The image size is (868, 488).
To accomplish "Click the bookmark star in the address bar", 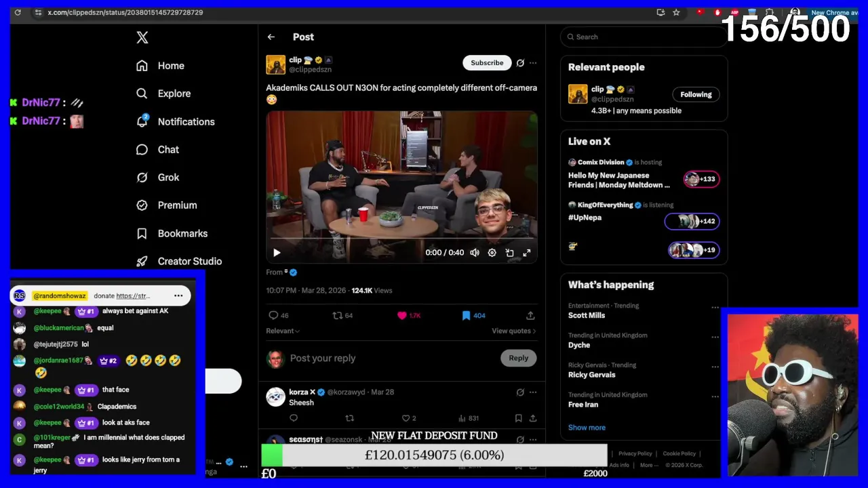I will click(676, 12).
